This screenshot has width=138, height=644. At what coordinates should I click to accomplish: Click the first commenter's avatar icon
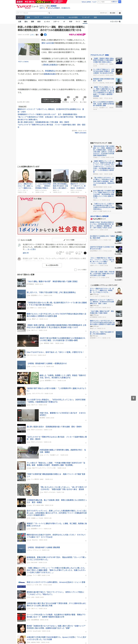tap(19, 245)
